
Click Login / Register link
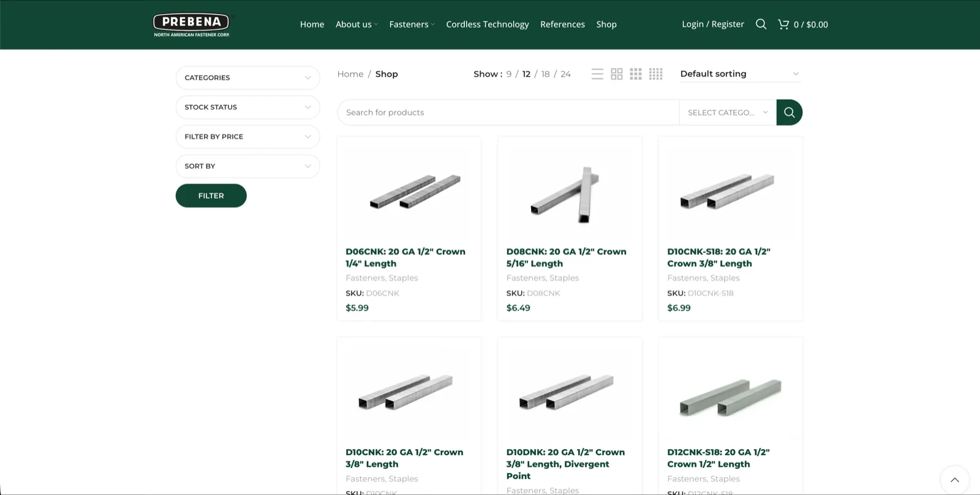coord(713,24)
